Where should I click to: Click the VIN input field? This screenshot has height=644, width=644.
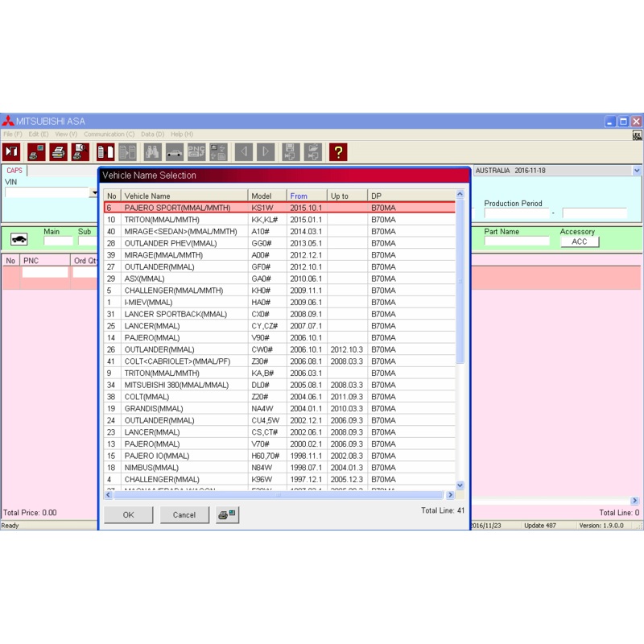point(47,192)
